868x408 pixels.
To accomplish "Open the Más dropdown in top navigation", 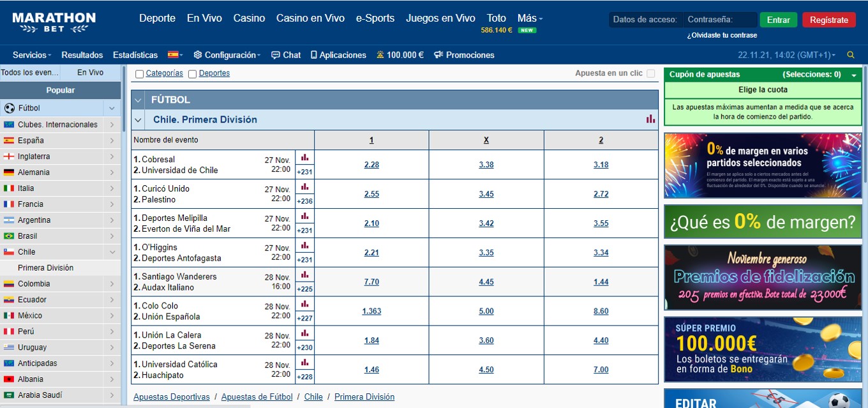I will point(530,19).
